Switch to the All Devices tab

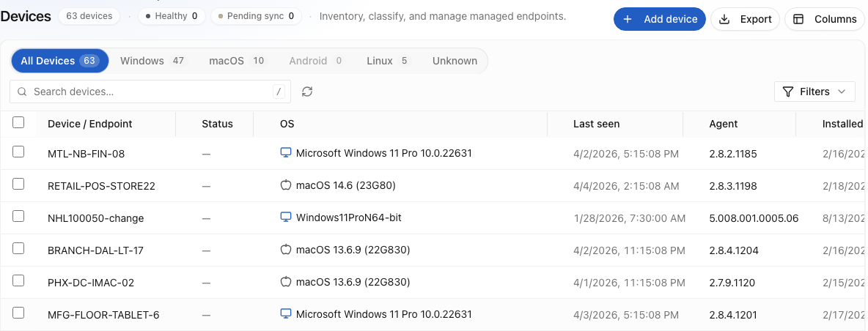60,61
